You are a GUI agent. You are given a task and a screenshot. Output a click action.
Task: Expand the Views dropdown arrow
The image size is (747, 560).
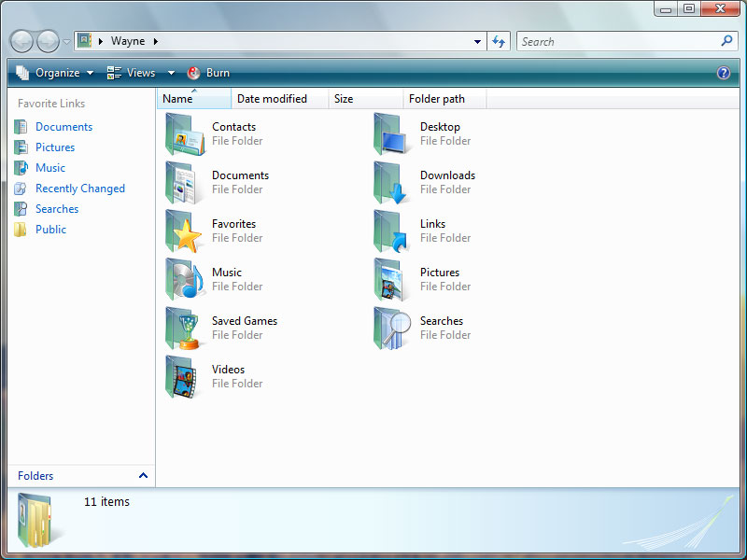pos(171,73)
